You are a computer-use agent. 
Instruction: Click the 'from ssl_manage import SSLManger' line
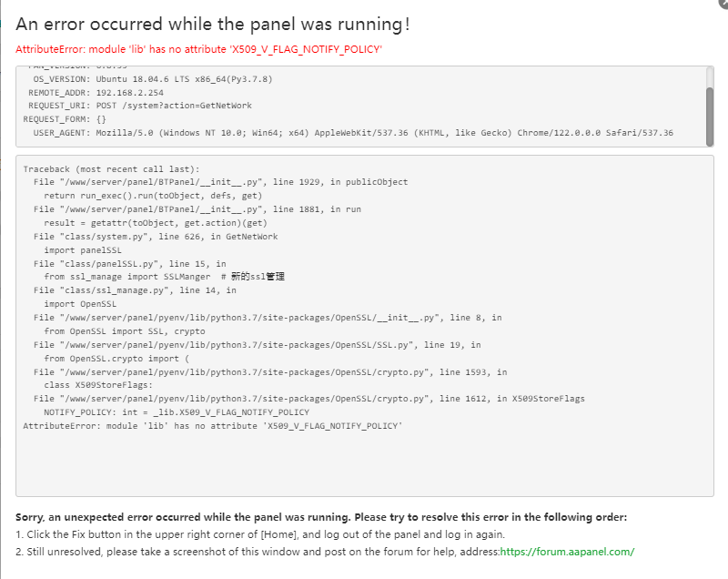click(164, 277)
